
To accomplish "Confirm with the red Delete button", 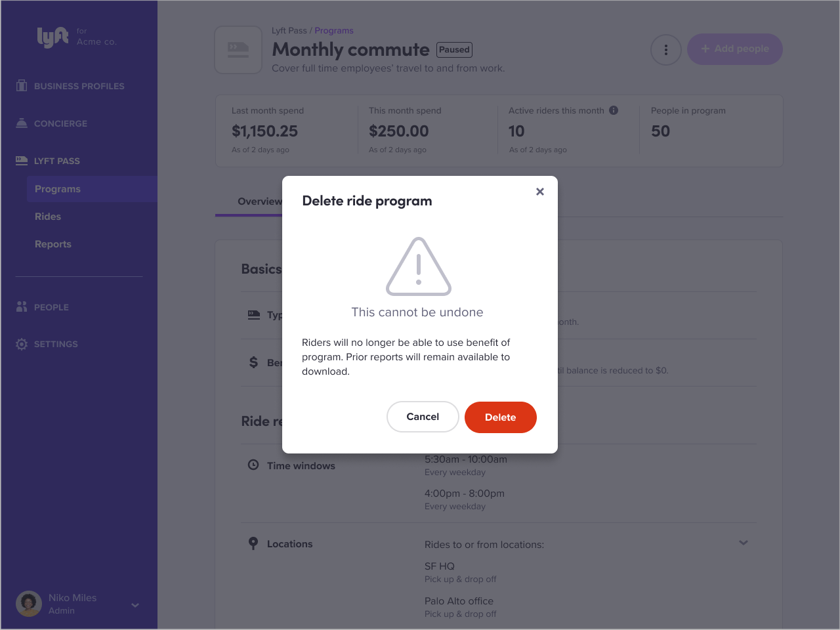I will tap(501, 417).
